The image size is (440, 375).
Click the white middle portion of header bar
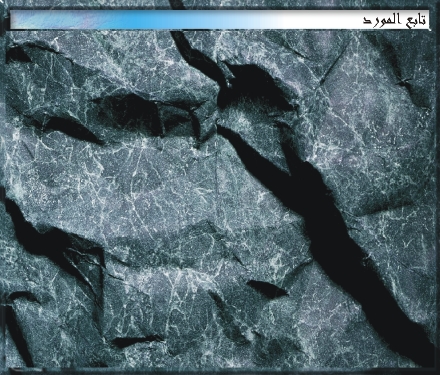click(300, 20)
